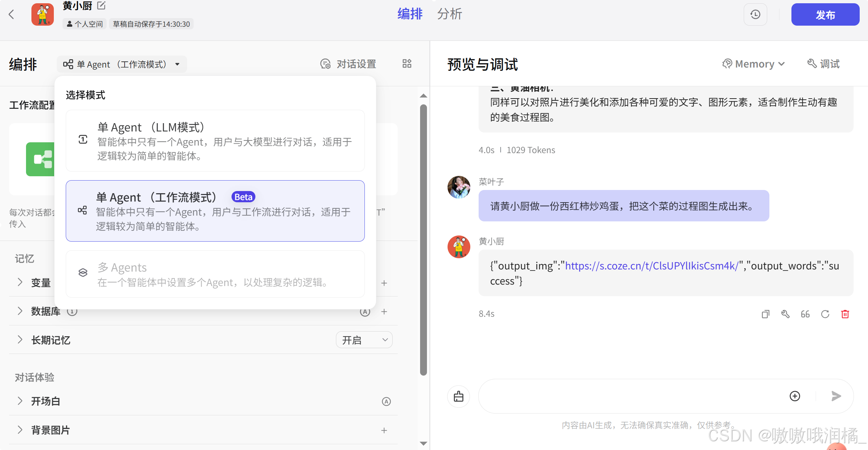Viewport: 868px width, 450px height.
Task: Click the 发布 publish button
Action: coord(825,15)
